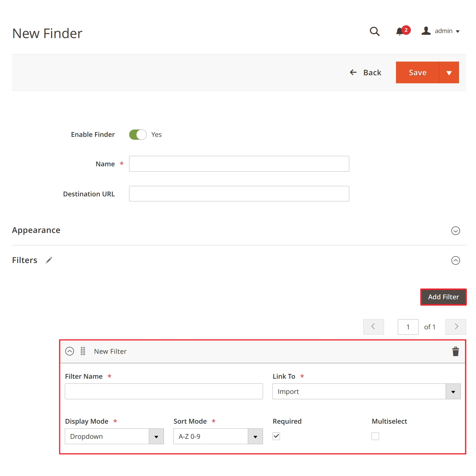The width and height of the screenshot is (476, 476).
Task: Delete New Filter with the trash icon
Action: point(455,351)
